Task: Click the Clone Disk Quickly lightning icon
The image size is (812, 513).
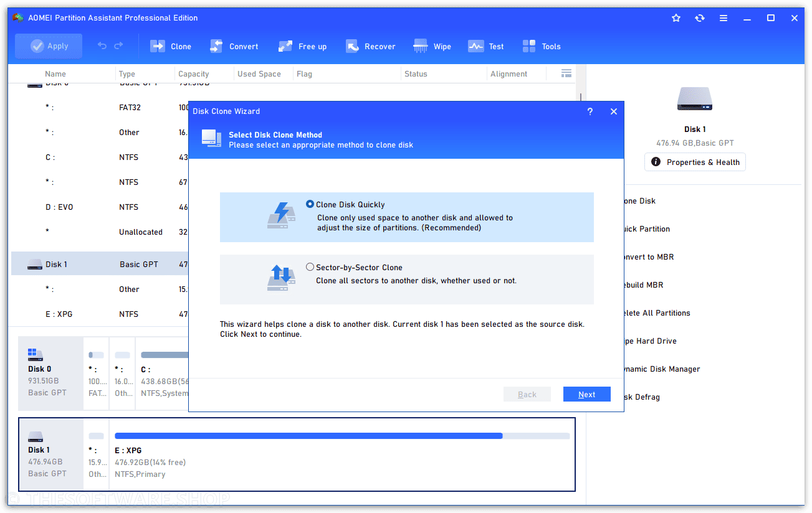Action: [282, 215]
